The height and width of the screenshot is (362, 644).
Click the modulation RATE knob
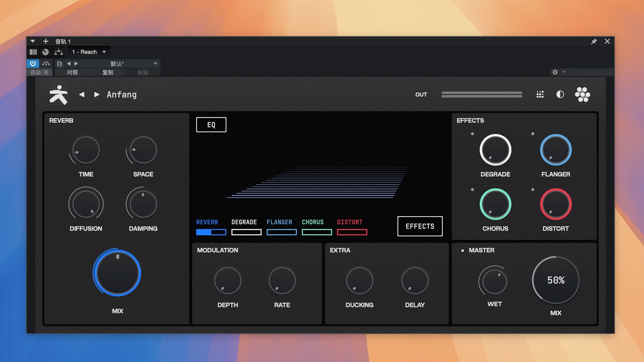coord(282,281)
